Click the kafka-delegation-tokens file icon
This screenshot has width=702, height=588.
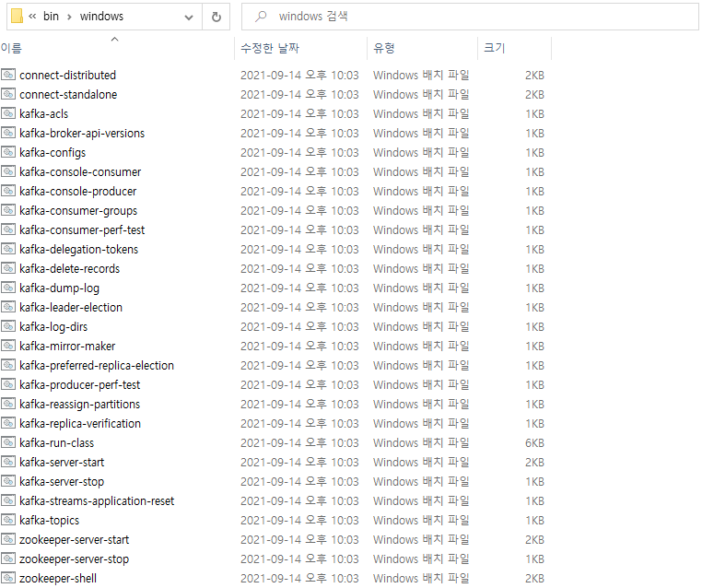coord(8,249)
